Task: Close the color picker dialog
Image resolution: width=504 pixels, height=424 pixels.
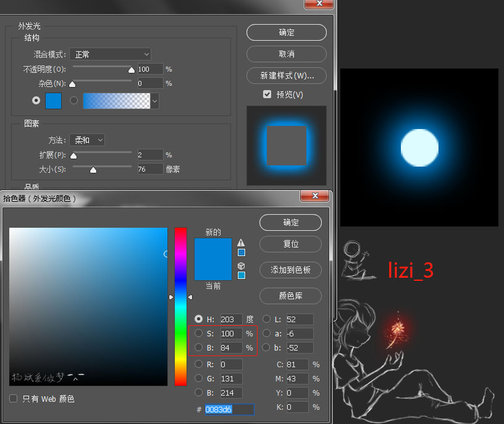Action: coord(315,196)
